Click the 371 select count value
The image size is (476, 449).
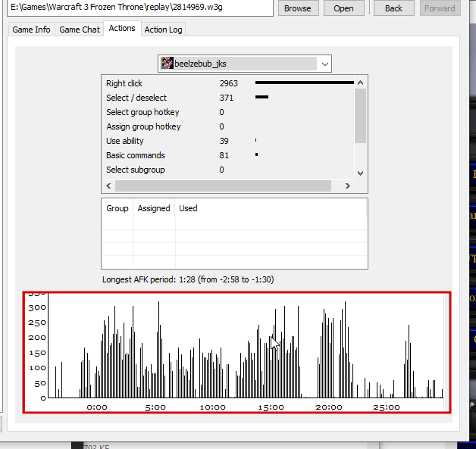(226, 98)
